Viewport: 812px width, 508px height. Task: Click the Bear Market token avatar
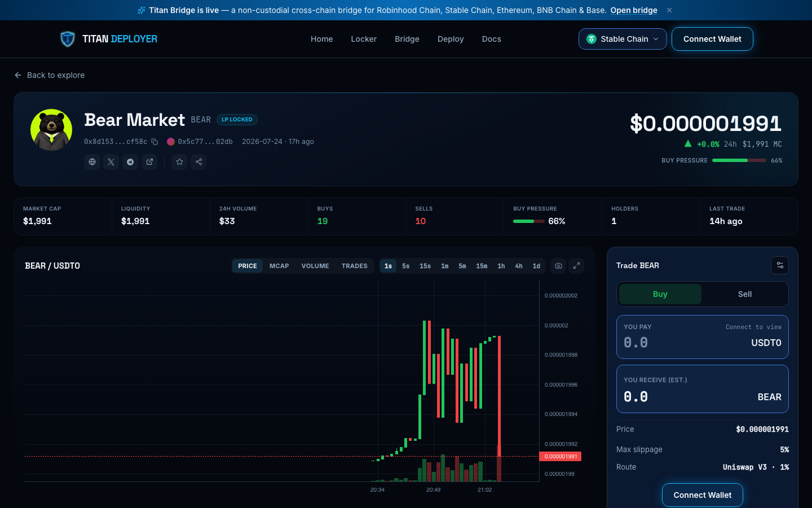51,130
